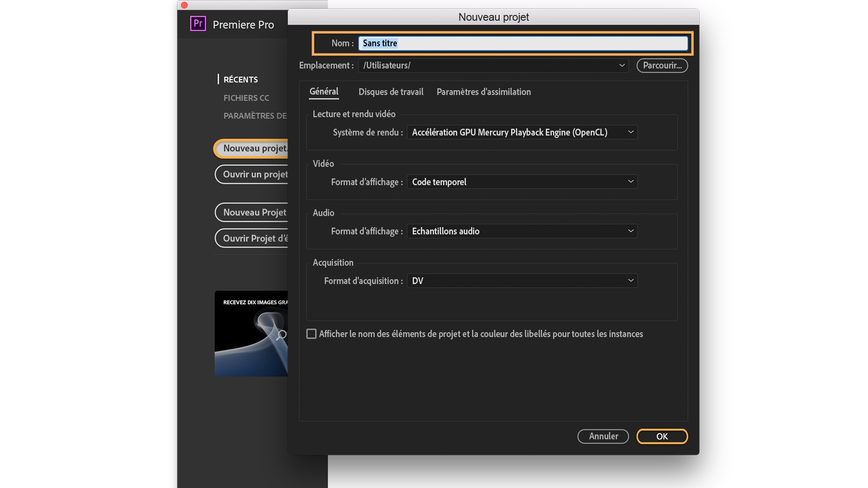
Task: Close the Premiere Pro start window
Action: 184,5
